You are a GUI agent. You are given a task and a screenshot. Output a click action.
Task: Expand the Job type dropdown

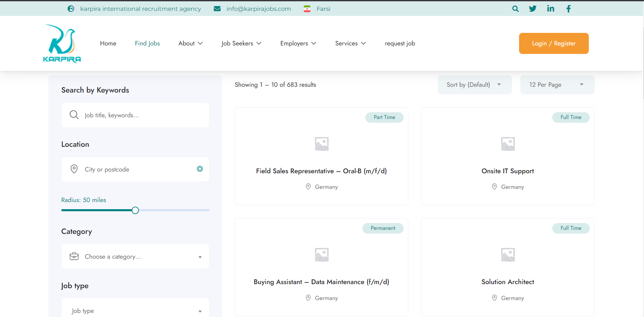tap(135, 311)
